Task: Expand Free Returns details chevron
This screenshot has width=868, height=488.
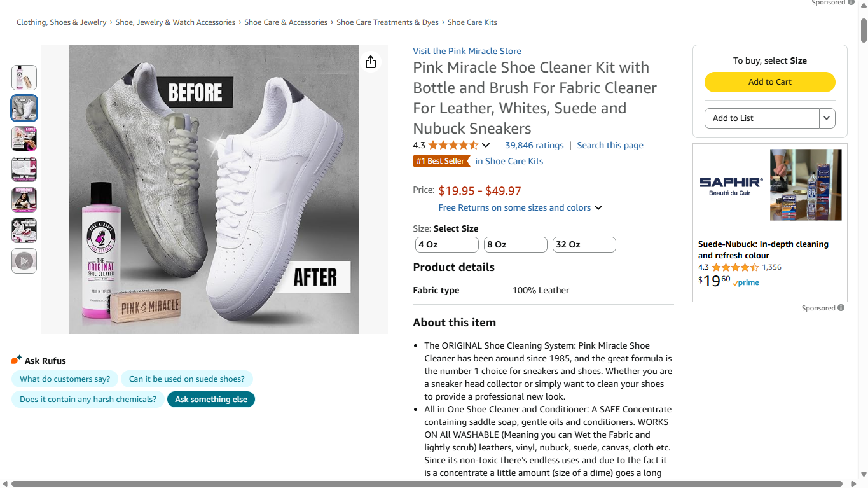Action: tap(598, 208)
